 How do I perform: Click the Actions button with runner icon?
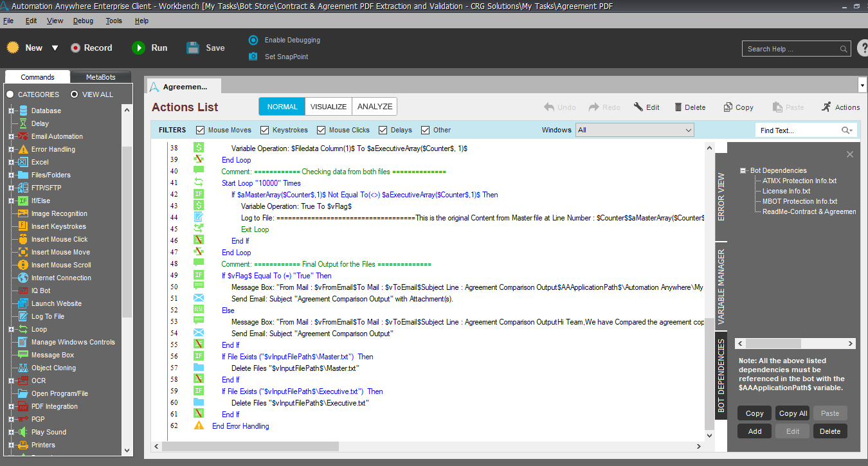click(x=840, y=107)
